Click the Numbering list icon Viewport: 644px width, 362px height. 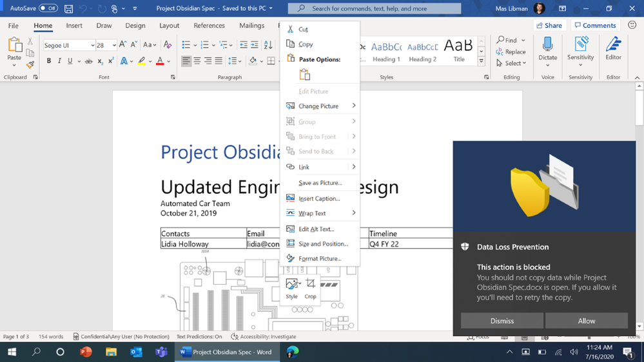pos(204,44)
